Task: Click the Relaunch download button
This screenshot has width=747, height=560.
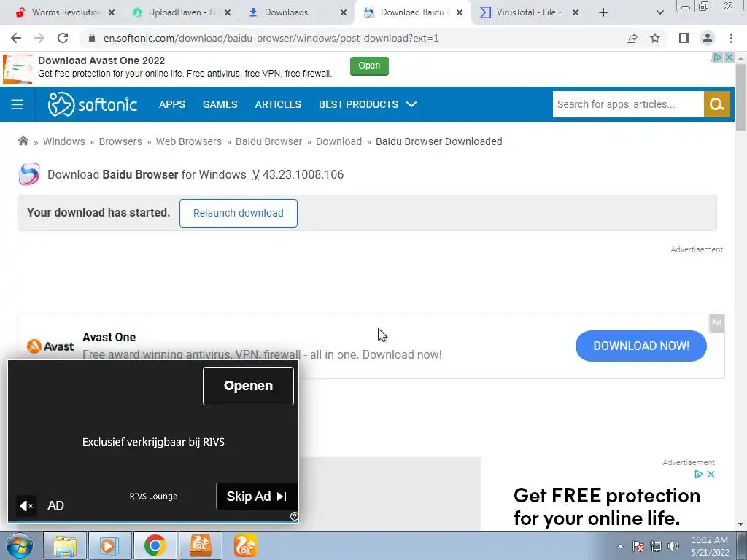Action: coord(239,213)
